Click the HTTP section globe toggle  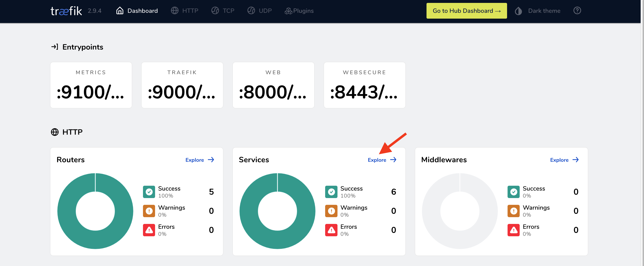point(55,132)
